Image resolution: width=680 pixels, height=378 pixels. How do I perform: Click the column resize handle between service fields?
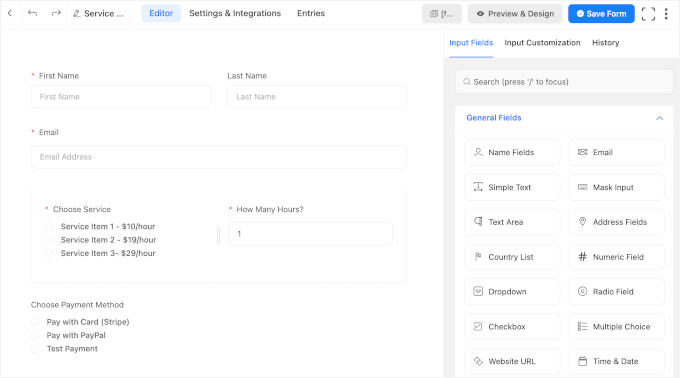tap(219, 235)
